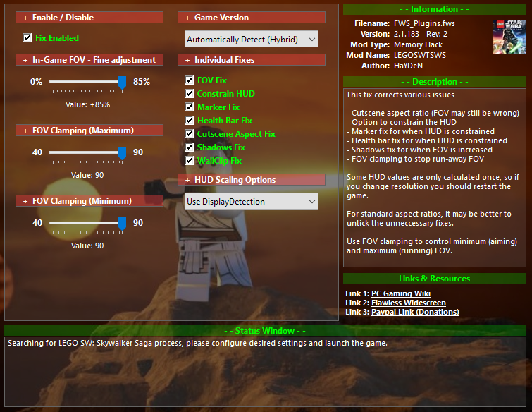This screenshot has width=532, height=412.
Task: Click the Status Window header bar
Action: pos(265,330)
